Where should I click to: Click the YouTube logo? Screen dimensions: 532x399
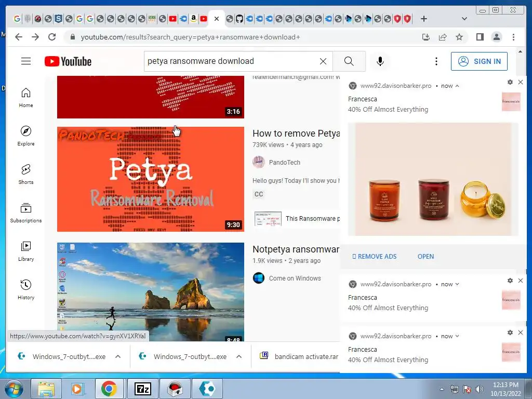click(x=68, y=61)
